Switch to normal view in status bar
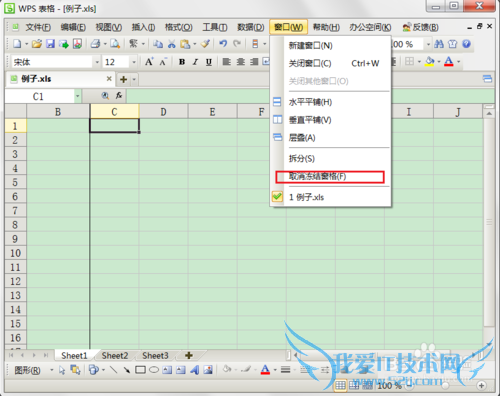The width and height of the screenshot is (500, 396). 340,386
